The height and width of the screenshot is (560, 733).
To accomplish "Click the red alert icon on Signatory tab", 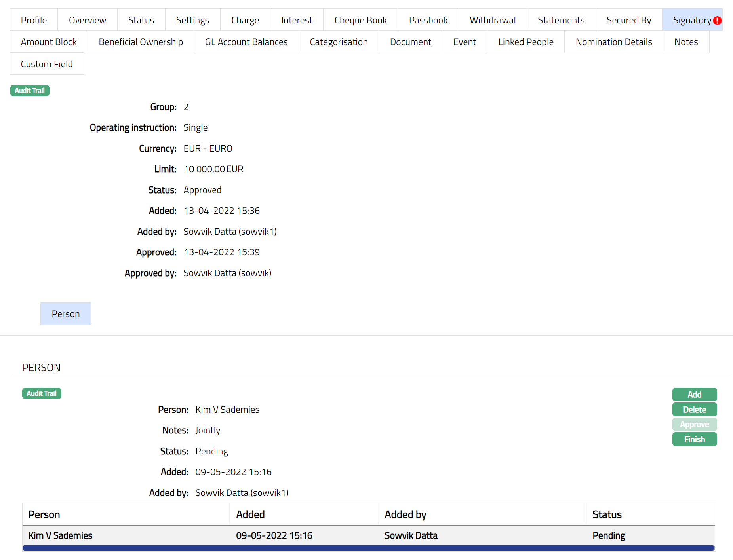I will [x=717, y=21].
